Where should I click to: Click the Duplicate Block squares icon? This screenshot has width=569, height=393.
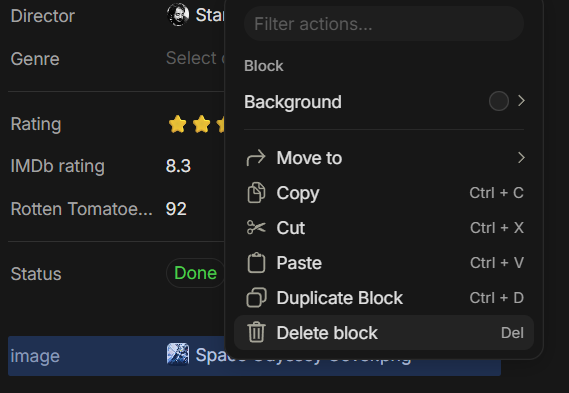tap(256, 298)
